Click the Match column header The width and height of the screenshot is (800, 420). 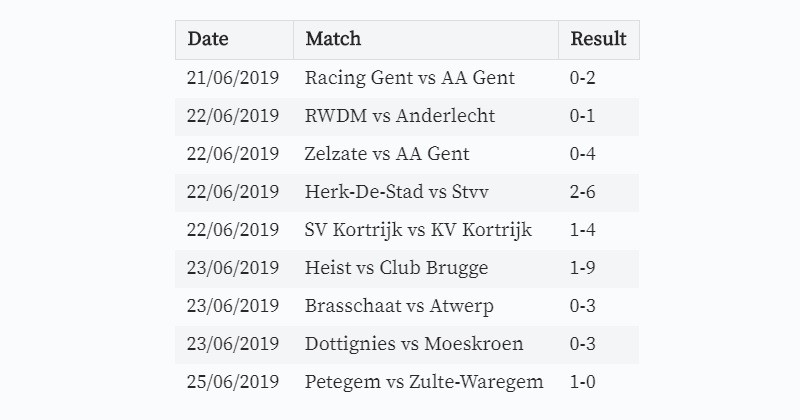pos(426,40)
